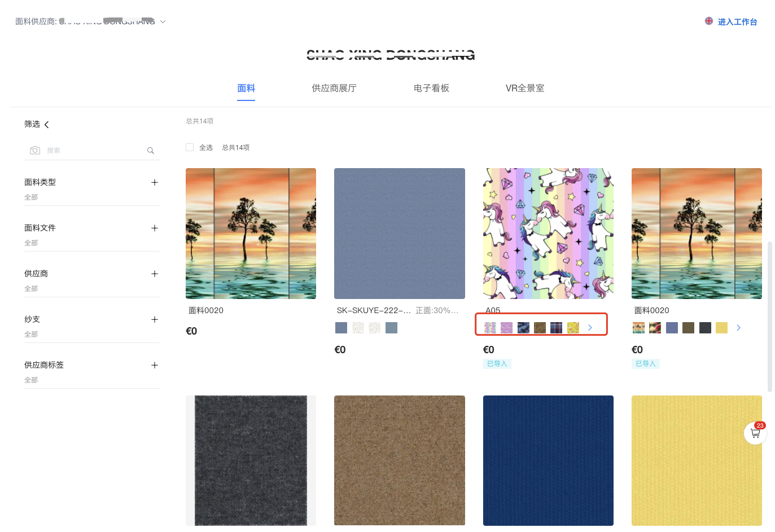Screen dimensions: 775x532
Task: Click the language flag icon
Action: click(x=709, y=21)
